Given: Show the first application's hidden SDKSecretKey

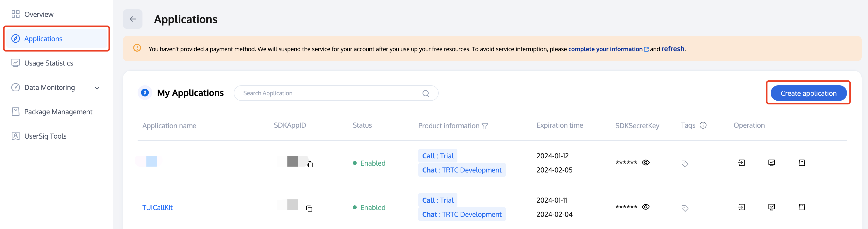Looking at the screenshot, I should (x=646, y=162).
